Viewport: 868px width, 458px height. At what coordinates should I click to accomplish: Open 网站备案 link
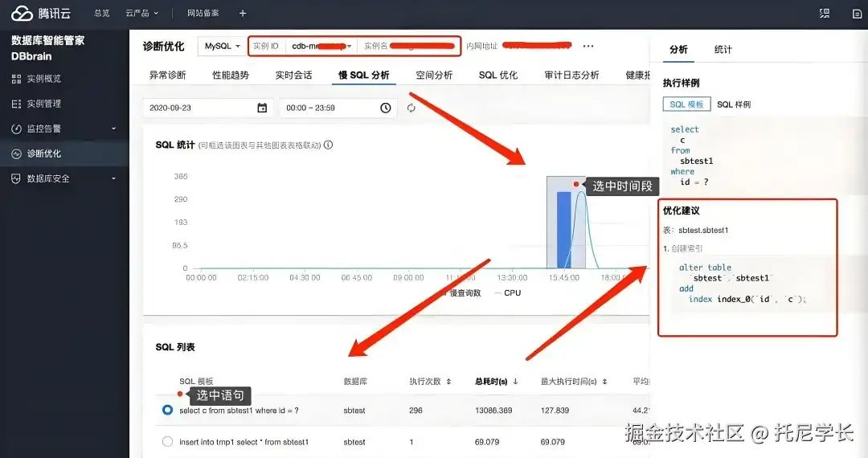(x=203, y=14)
